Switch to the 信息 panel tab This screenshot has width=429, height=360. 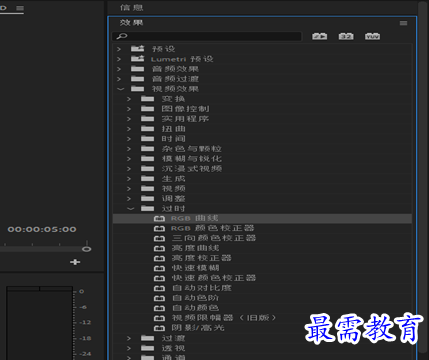tap(131, 7)
